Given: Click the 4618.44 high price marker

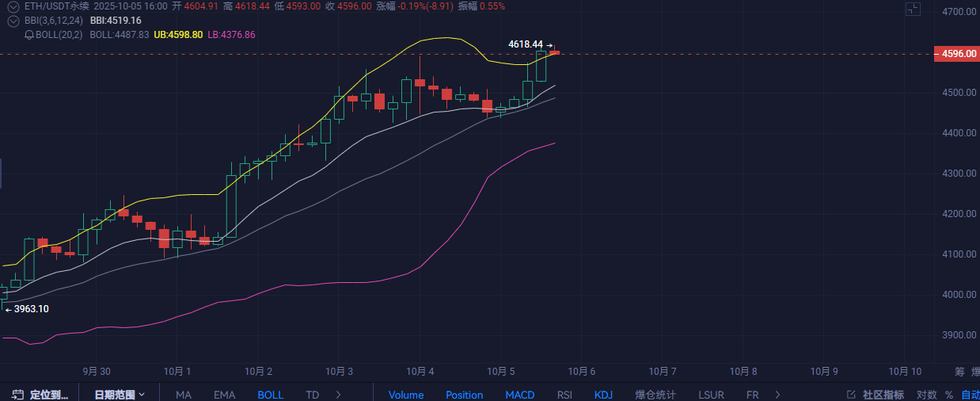Looking at the screenshot, I should [525, 44].
